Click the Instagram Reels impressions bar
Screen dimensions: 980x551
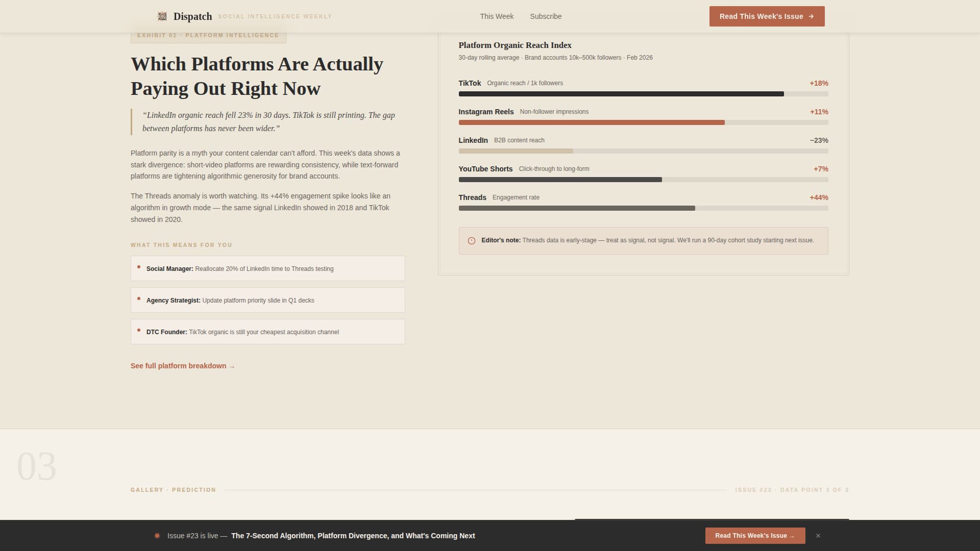coord(643,122)
